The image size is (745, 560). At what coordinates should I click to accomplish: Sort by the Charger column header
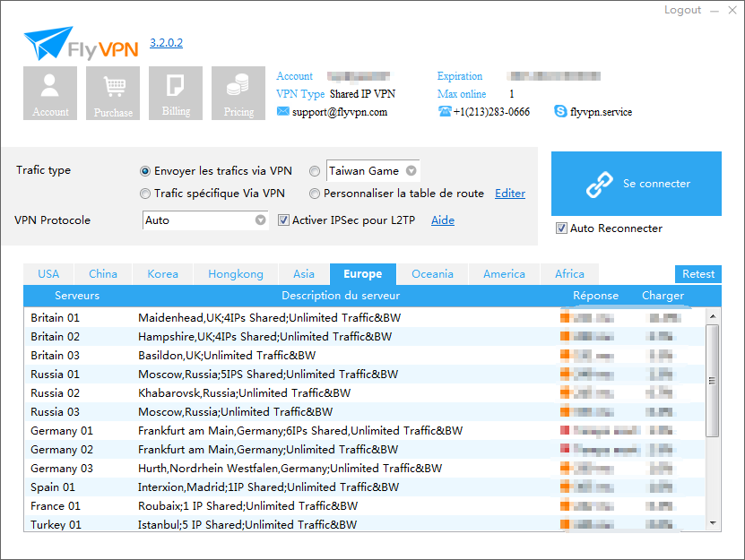click(x=663, y=296)
